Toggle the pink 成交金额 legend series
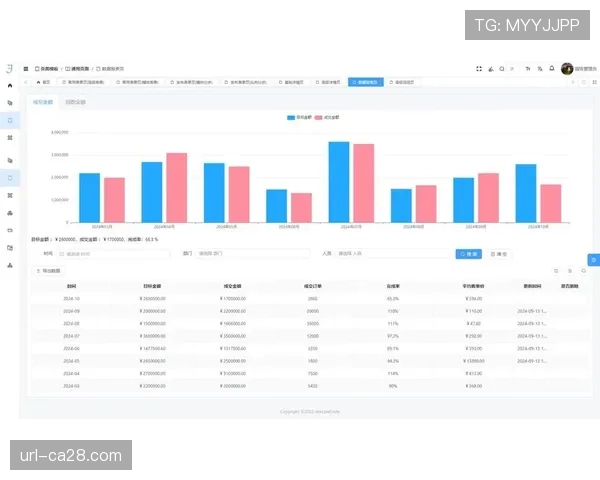The height and width of the screenshot is (480, 600). pyautogui.click(x=326, y=117)
